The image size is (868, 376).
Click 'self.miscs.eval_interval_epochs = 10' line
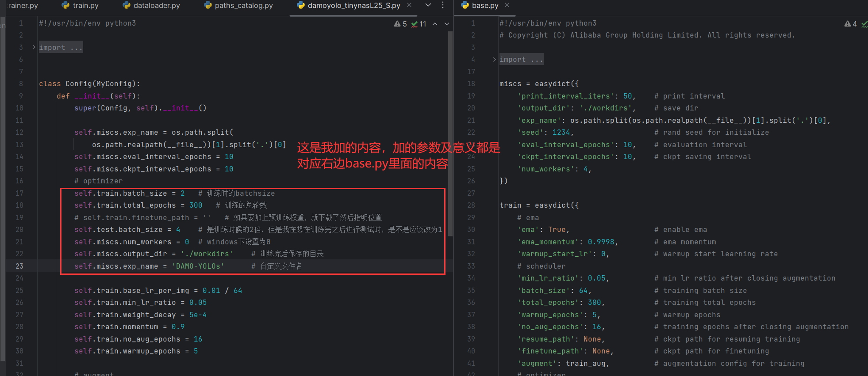pos(154,156)
